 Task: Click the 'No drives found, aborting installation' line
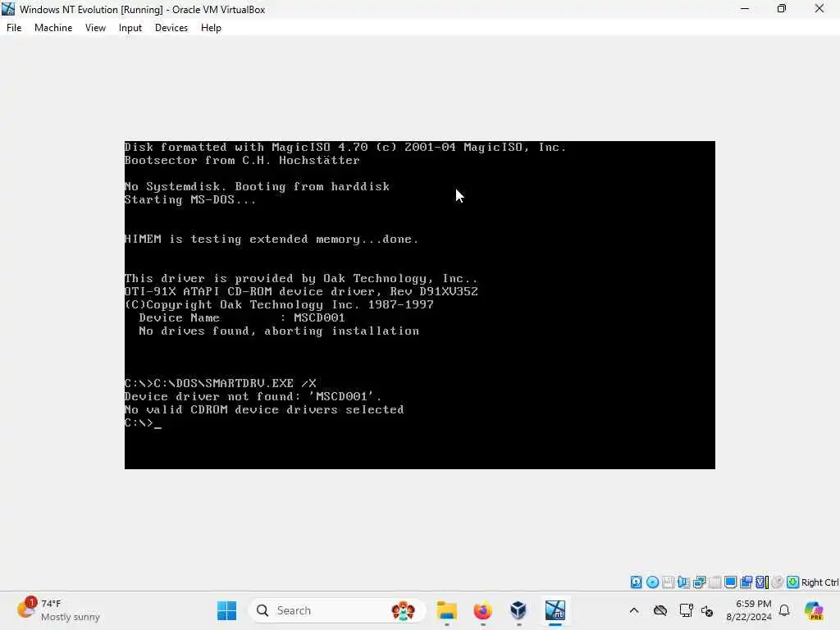click(279, 331)
